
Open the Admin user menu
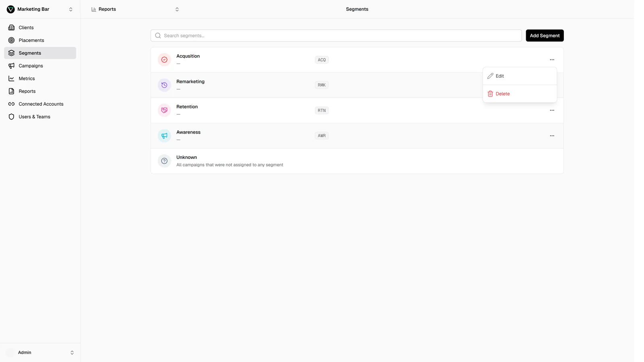pos(40,353)
